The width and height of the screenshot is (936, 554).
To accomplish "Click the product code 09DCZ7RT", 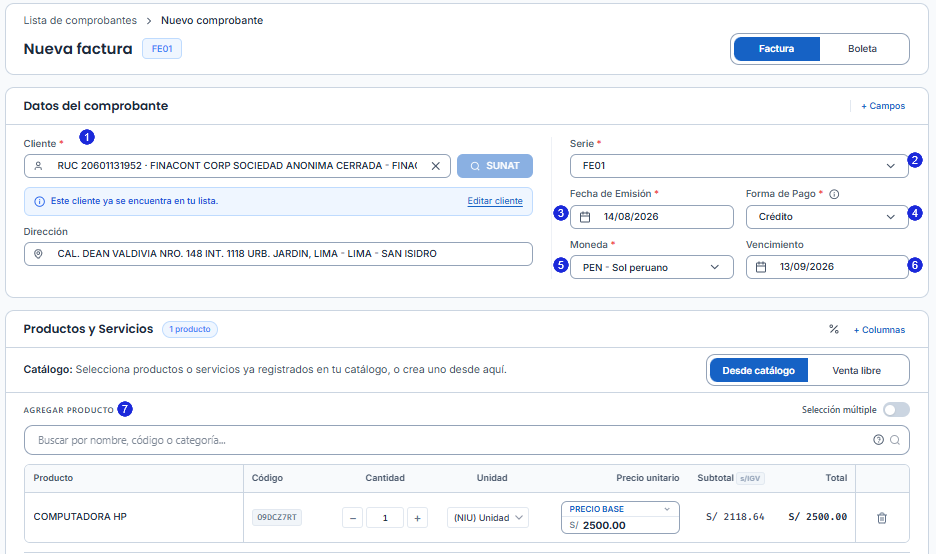I will coord(277,517).
